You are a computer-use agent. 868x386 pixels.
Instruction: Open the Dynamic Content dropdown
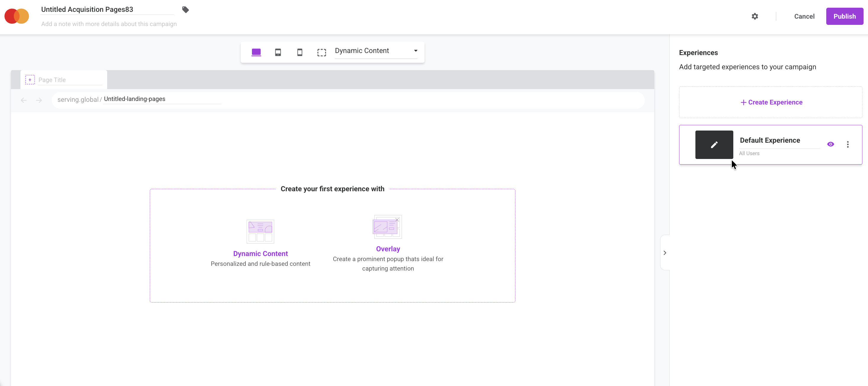[x=376, y=51]
